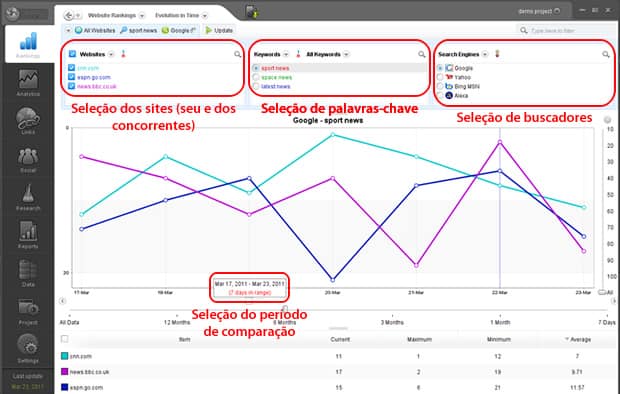Click the magnifier in the Search Engines panel

point(606,55)
